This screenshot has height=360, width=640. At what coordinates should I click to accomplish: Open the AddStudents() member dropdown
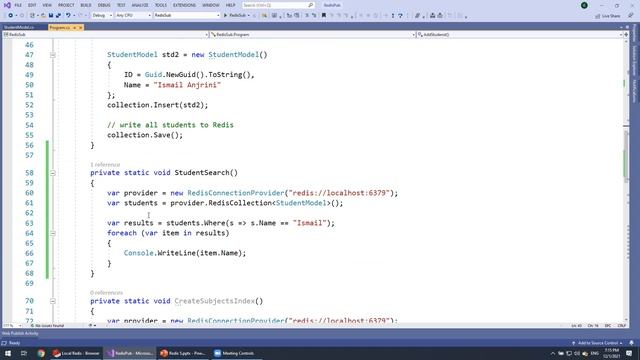tap(519, 35)
